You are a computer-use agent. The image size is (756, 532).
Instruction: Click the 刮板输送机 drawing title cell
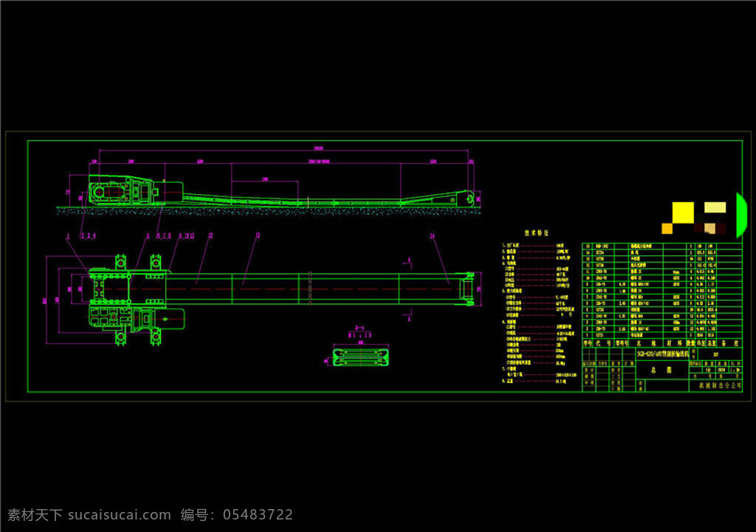663,353
